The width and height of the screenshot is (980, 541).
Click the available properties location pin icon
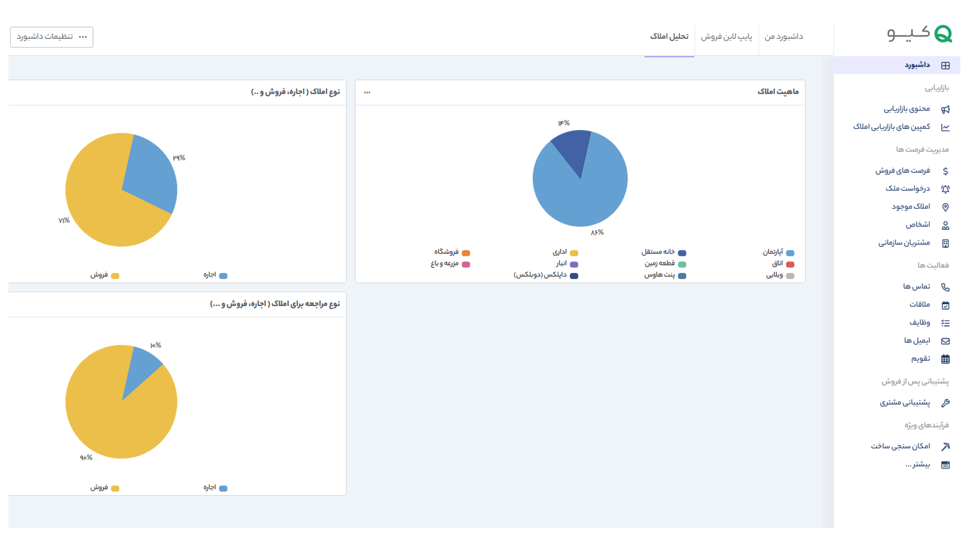tap(945, 207)
